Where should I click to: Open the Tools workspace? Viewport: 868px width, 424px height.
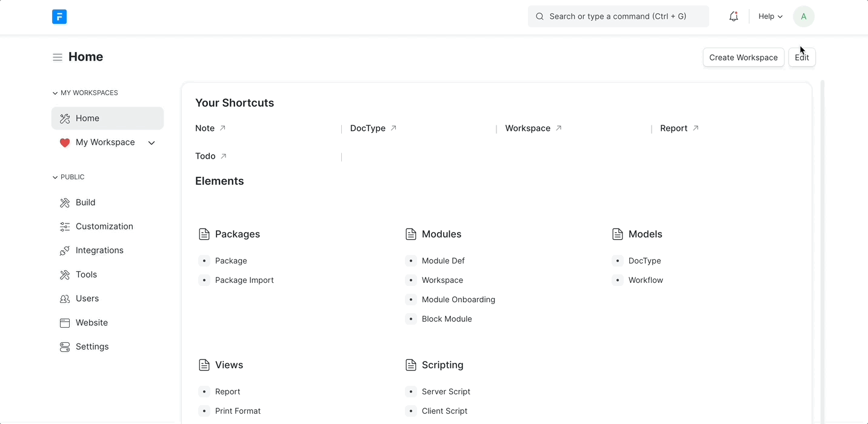86,275
